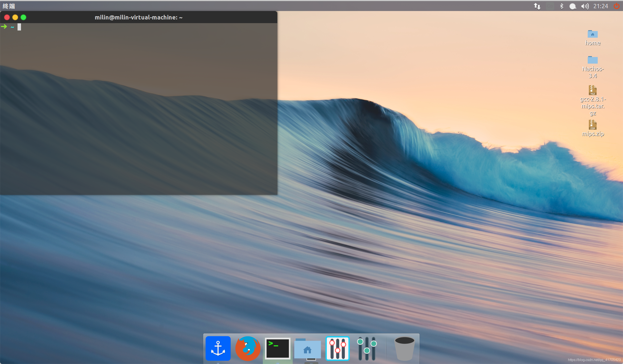Open the sound volume indicator
Viewport: 623px width, 364px height.
pyautogui.click(x=585, y=6)
